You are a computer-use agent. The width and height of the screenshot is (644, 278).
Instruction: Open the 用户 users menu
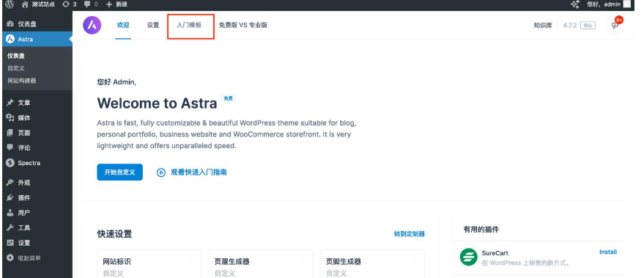pyautogui.click(x=37, y=213)
